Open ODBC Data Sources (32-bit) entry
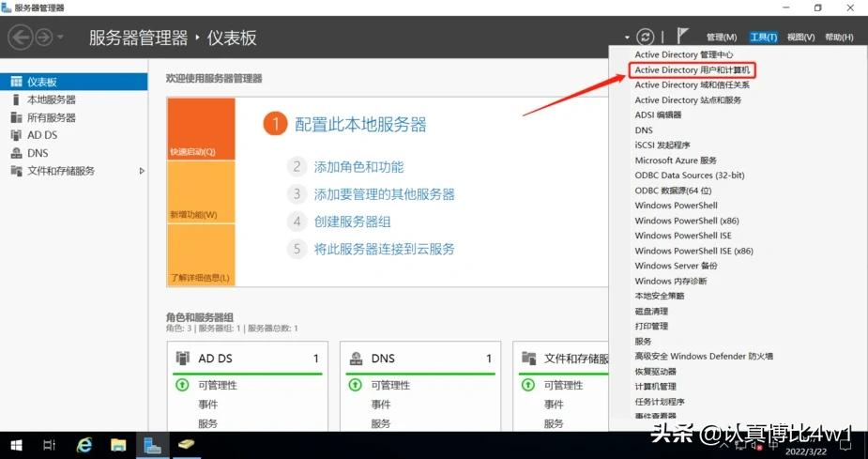The image size is (868, 459). point(690,175)
